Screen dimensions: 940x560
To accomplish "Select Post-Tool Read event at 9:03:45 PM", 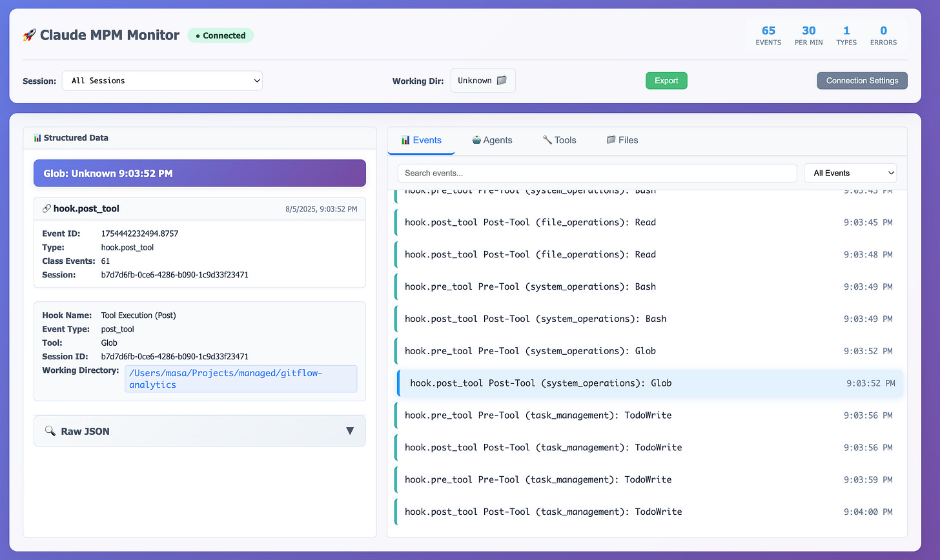I will 650,223.
